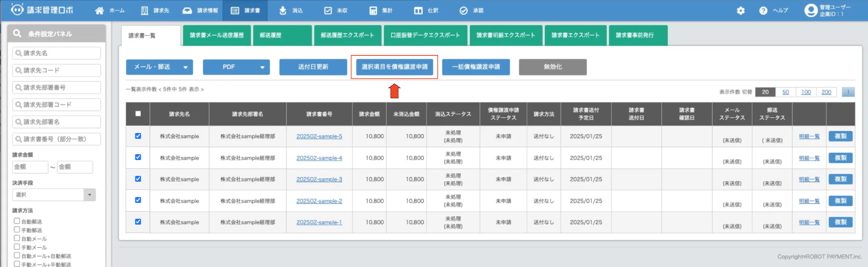Click the 承認 checkmark circle icon
Viewport: 868px width, 267px height.
[464, 11]
